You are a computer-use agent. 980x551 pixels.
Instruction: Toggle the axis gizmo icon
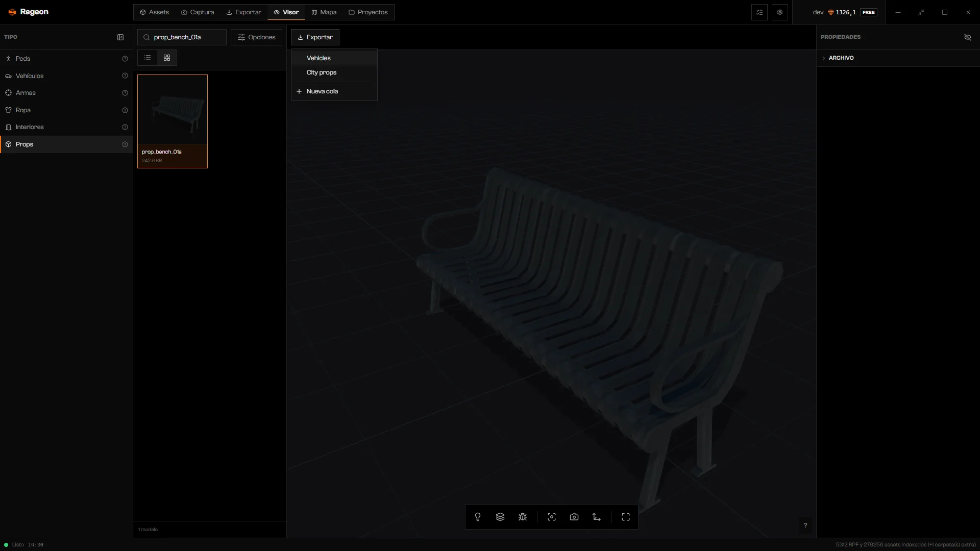click(597, 517)
